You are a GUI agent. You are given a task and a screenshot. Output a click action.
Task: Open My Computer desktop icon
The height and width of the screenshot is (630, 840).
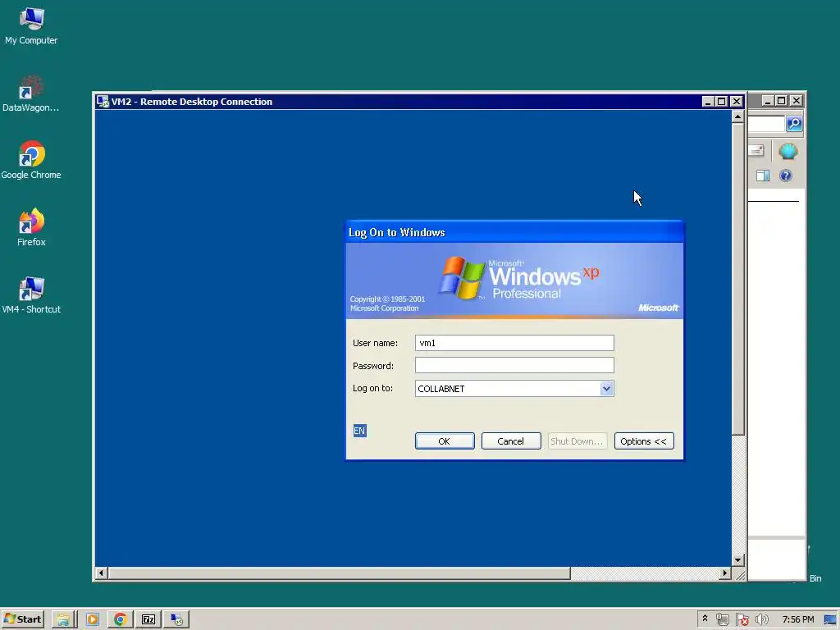click(x=31, y=25)
